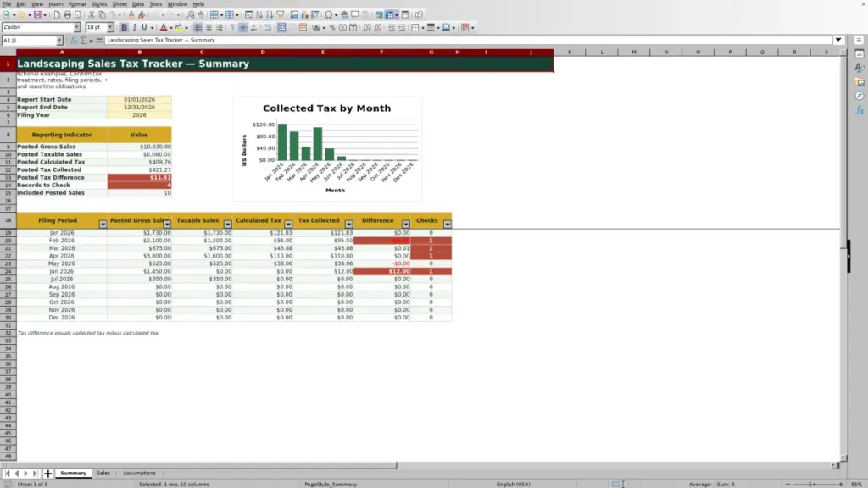
Task: Toggle Wrap Text button
Action: 268,28
